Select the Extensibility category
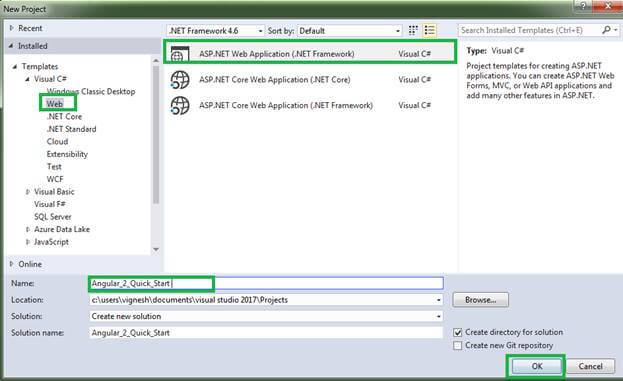The height and width of the screenshot is (381, 623). pyautogui.click(x=67, y=154)
